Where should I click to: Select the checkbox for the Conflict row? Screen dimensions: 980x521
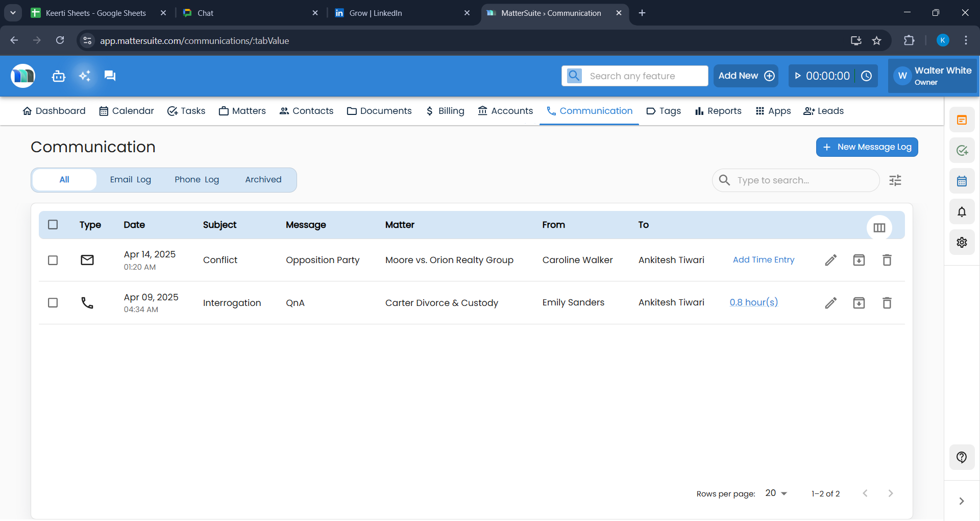53,260
